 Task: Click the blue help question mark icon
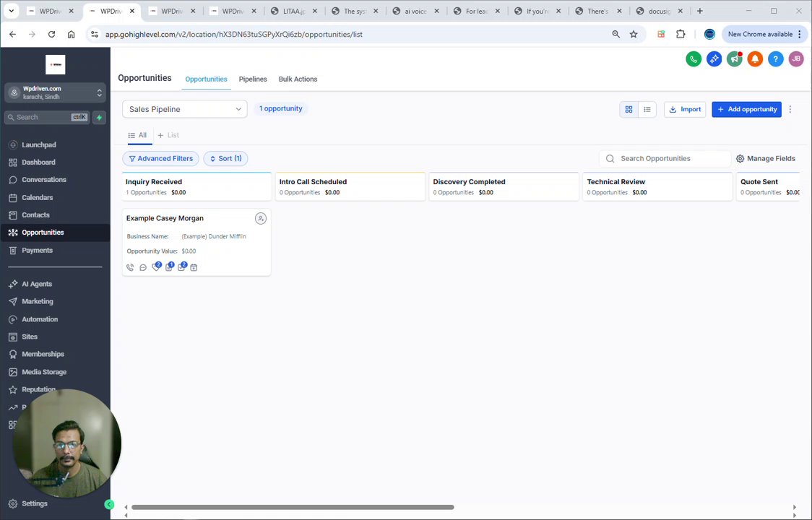click(x=775, y=59)
